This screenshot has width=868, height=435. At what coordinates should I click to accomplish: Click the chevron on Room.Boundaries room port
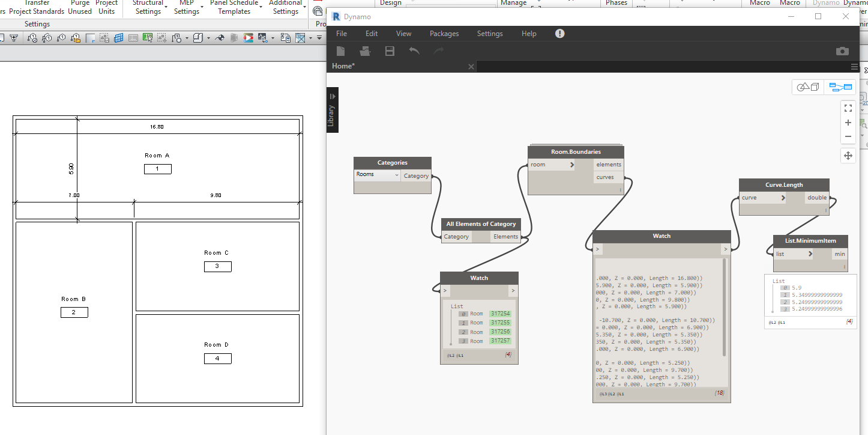[571, 165]
